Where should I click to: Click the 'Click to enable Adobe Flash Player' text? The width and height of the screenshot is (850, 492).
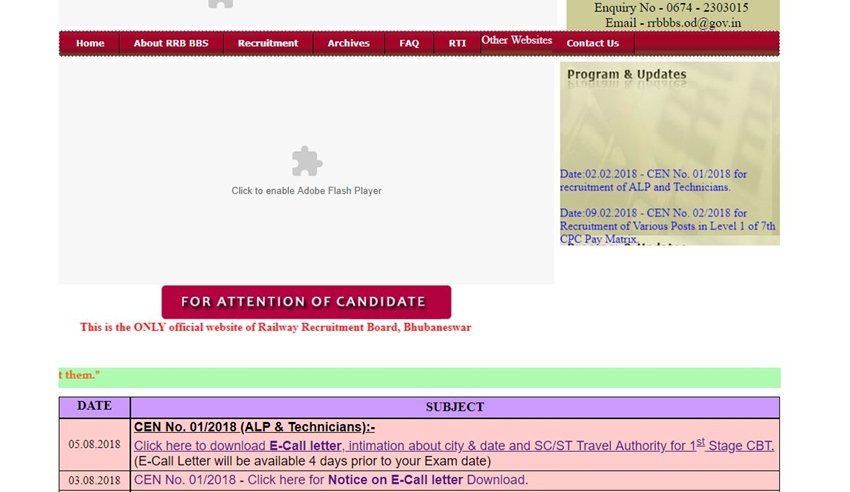point(306,190)
